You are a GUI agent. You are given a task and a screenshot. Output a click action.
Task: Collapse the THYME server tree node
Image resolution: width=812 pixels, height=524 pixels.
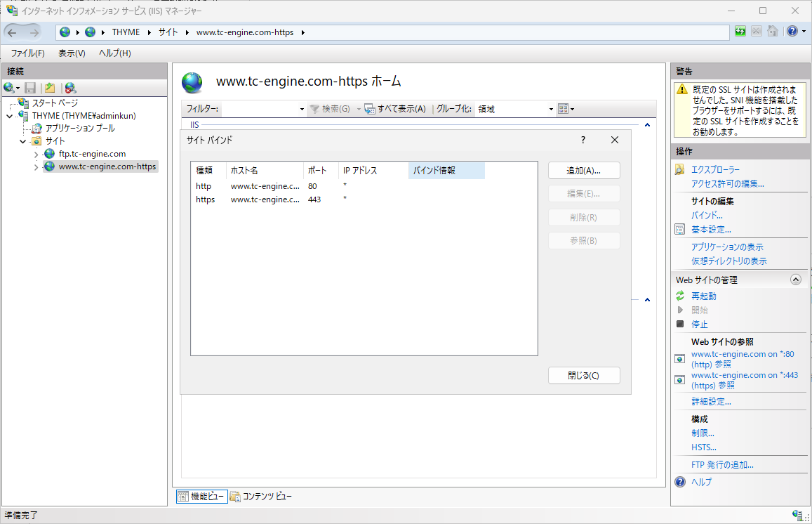coord(9,116)
